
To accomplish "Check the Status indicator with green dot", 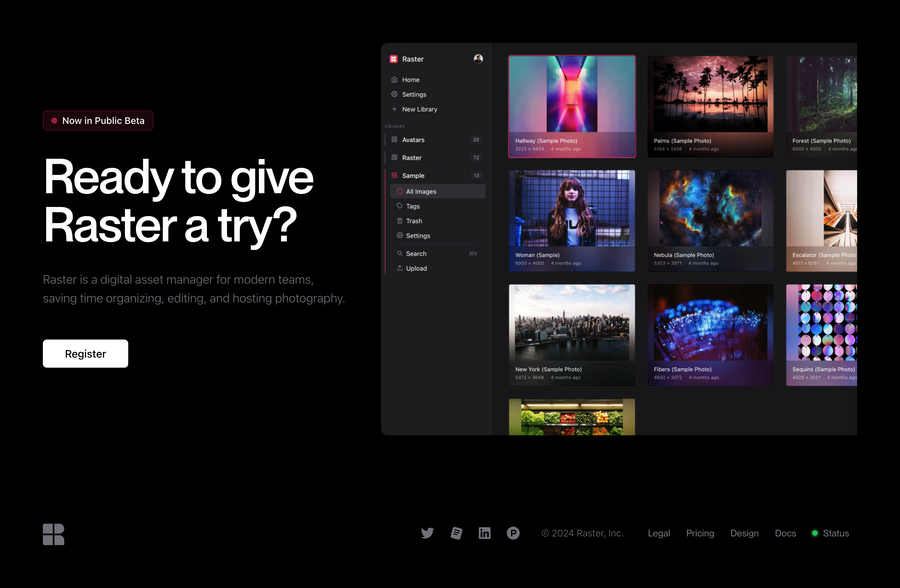I will (830, 533).
